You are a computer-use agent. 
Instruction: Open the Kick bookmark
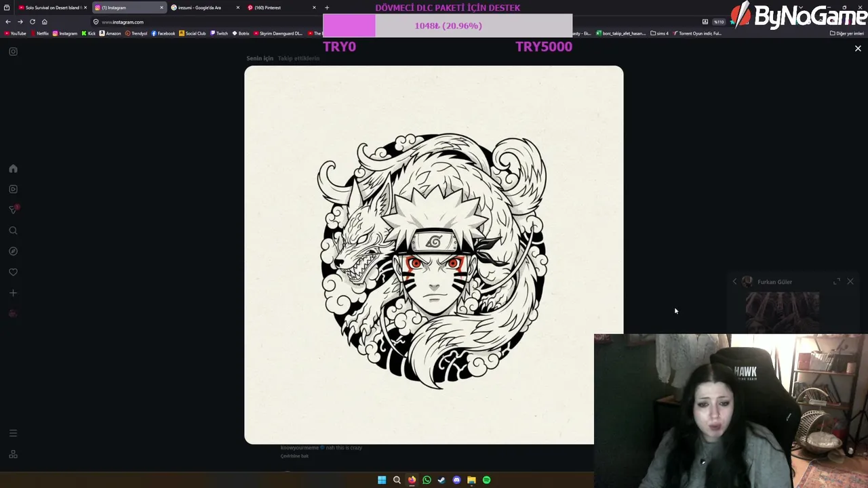[x=89, y=33]
